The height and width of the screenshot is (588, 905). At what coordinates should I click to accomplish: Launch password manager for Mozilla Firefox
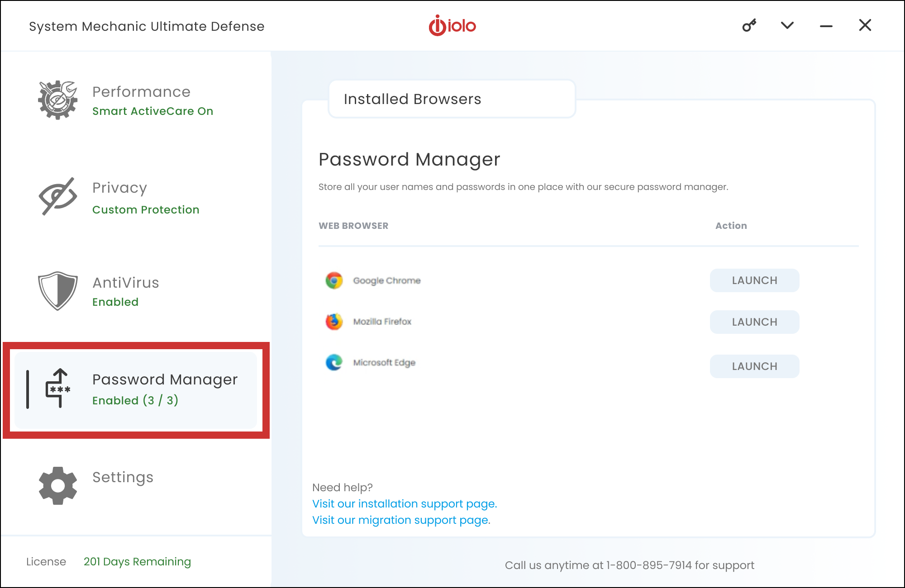click(754, 322)
